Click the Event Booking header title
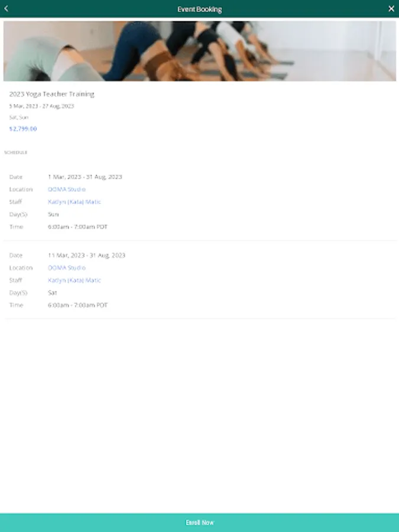The width and height of the screenshot is (399, 532). 200,9
